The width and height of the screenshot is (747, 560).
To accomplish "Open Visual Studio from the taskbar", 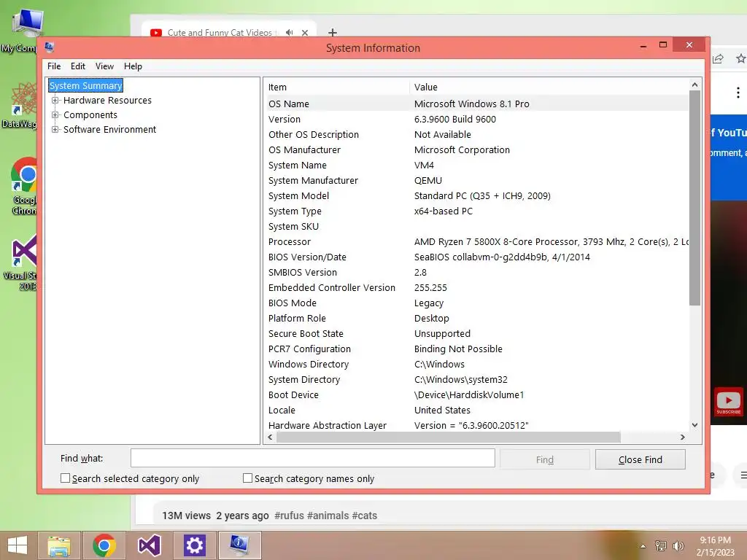I will pyautogui.click(x=149, y=545).
